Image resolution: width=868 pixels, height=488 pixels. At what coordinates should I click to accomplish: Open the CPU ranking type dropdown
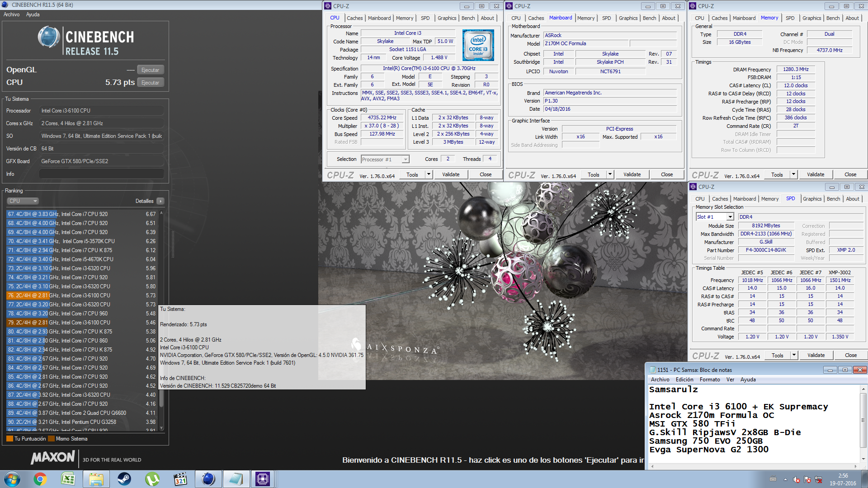tap(23, 201)
